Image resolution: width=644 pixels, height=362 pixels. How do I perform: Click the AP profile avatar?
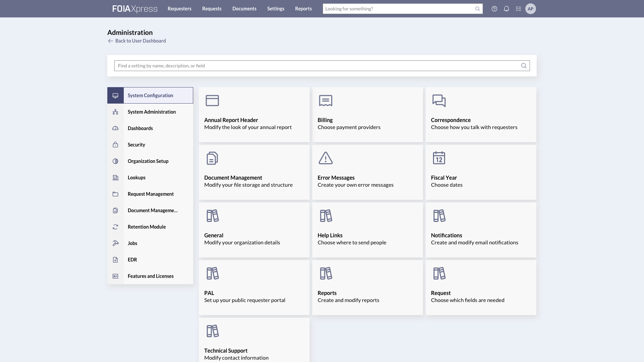[531, 9]
